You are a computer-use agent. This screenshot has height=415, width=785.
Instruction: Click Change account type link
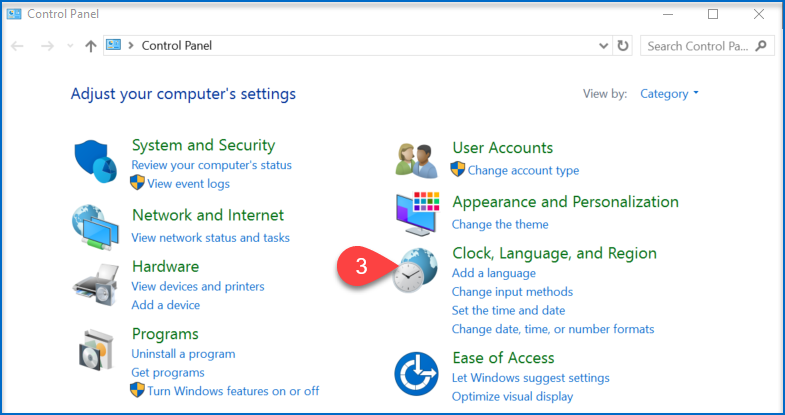click(523, 170)
